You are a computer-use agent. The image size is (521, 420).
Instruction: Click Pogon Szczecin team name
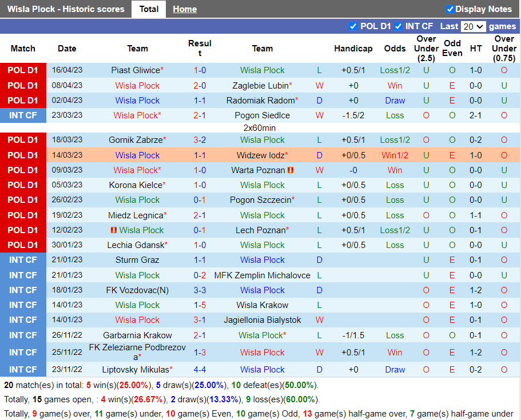point(260,200)
